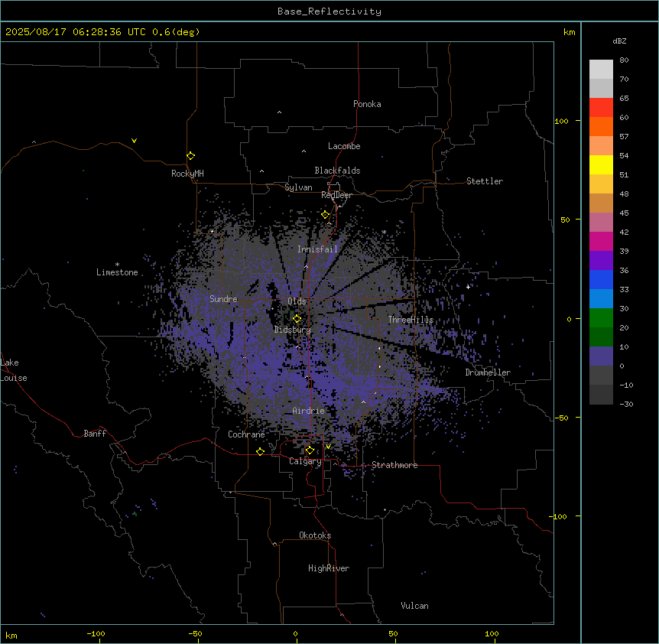Click the Sundre city label
This screenshot has height=644, width=659.
(x=223, y=299)
